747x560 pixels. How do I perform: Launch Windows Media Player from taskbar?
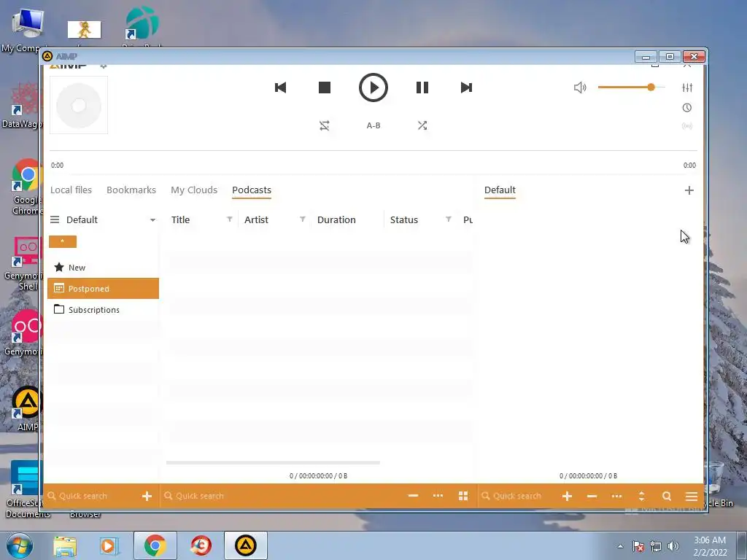pos(109,545)
